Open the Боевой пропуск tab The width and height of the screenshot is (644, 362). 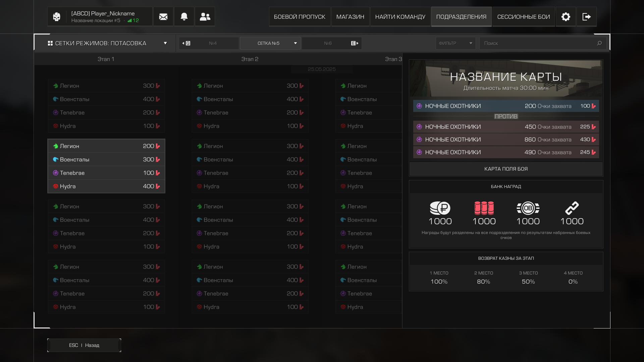point(300,17)
